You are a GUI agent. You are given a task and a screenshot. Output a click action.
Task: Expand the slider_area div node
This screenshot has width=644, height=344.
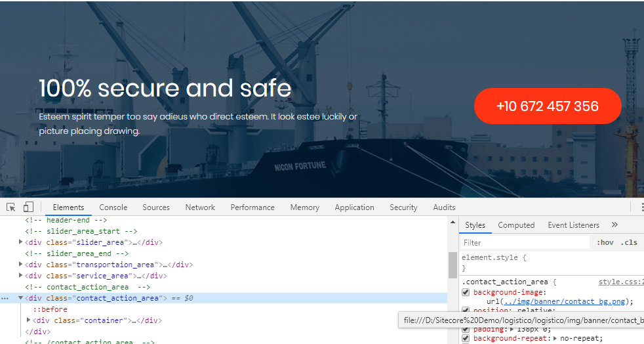point(21,242)
